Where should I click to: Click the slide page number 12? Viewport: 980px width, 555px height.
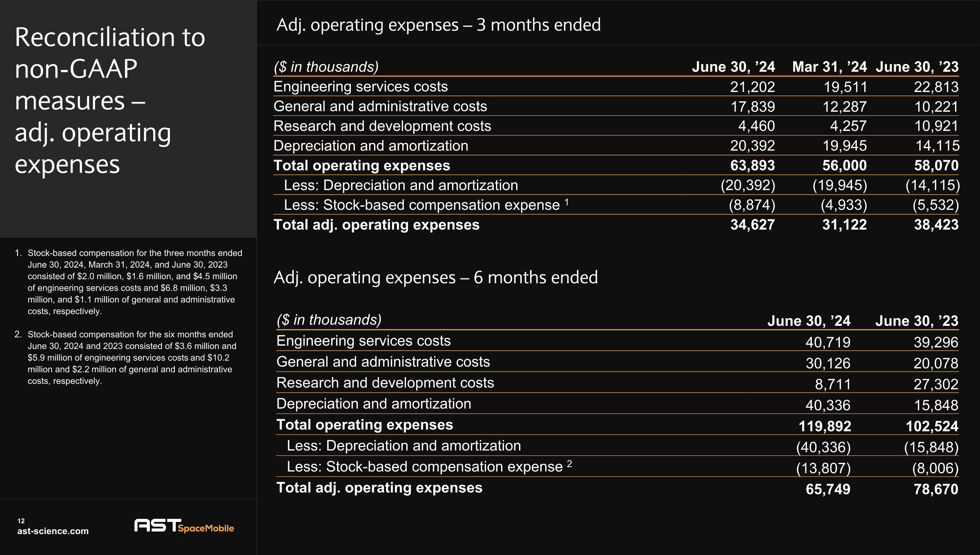[x=21, y=521]
